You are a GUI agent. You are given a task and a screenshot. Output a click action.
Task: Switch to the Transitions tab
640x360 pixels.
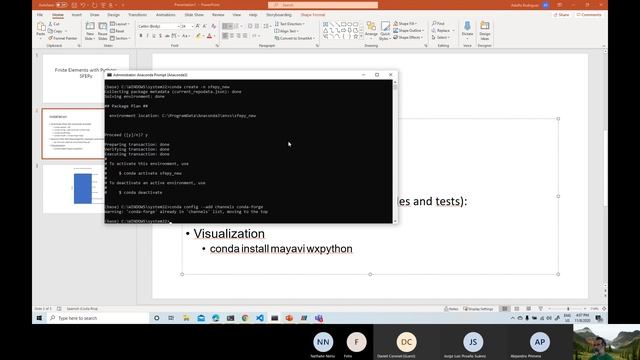pyautogui.click(x=137, y=15)
